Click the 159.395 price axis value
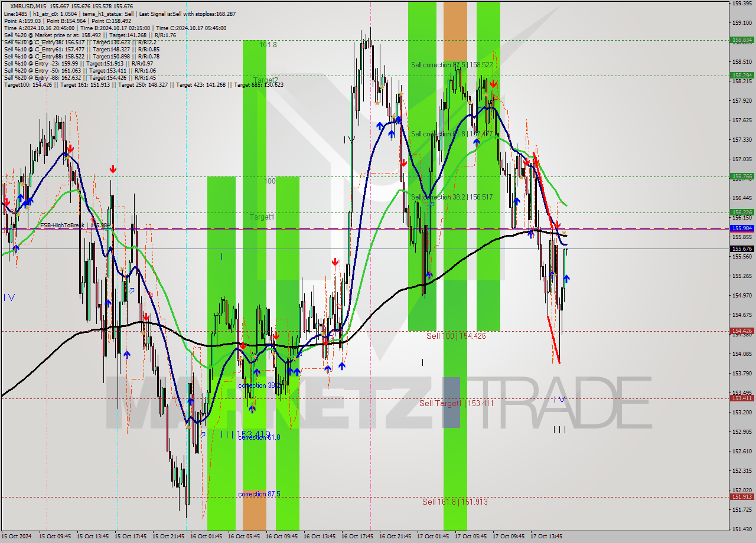Screen dimensions: 756x543 click(742, 3)
